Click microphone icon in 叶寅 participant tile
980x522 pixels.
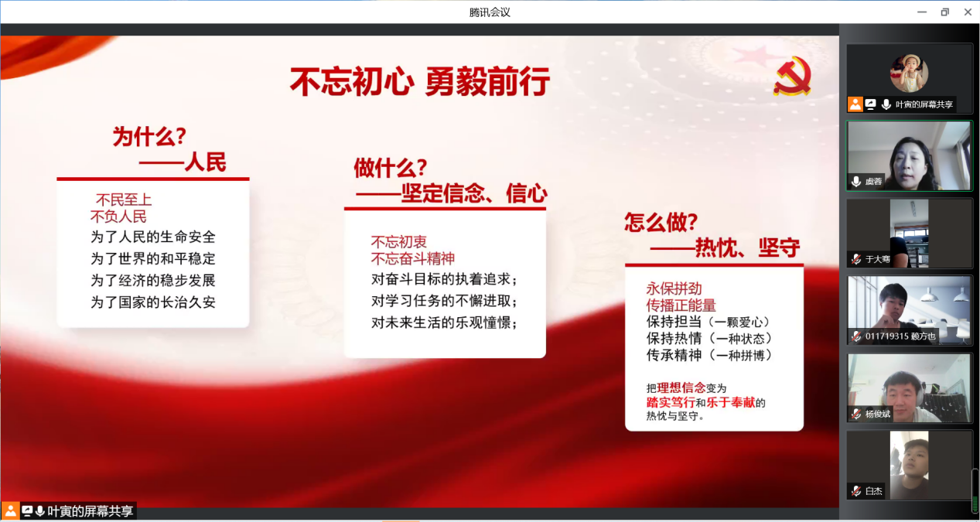pyautogui.click(x=886, y=104)
